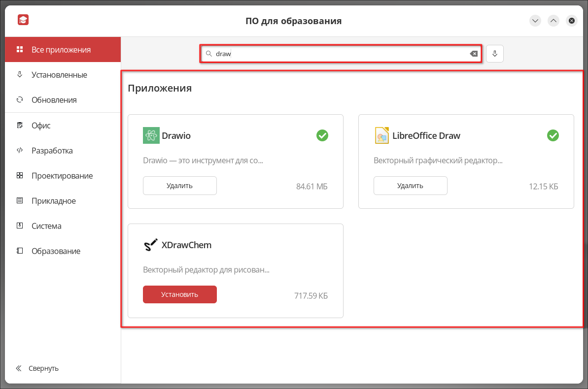Remove Drawio with its Удалить button
The image size is (588, 389).
[179, 186]
